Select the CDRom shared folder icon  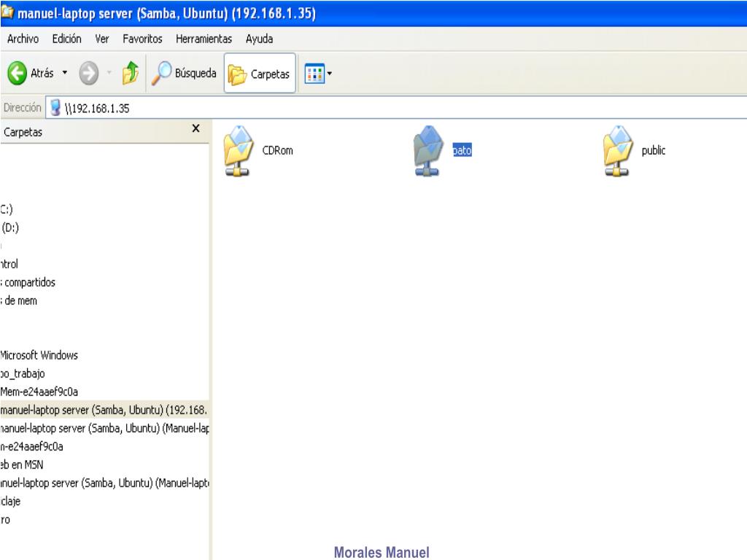coord(239,151)
